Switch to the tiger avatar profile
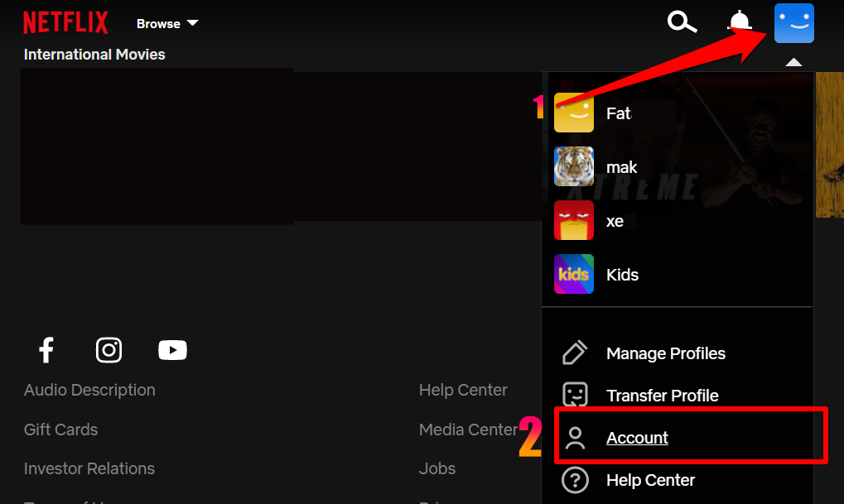Screen dimensions: 844x504 pos(574,167)
